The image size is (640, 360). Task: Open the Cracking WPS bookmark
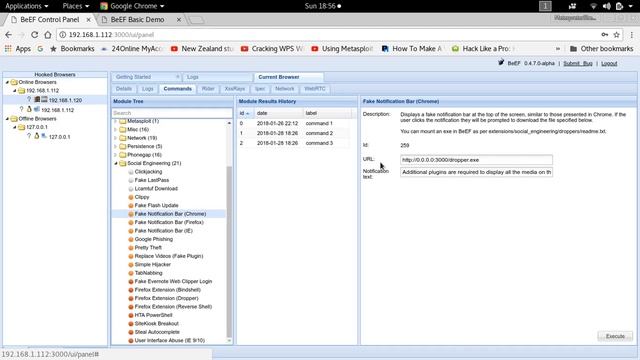coord(273,49)
